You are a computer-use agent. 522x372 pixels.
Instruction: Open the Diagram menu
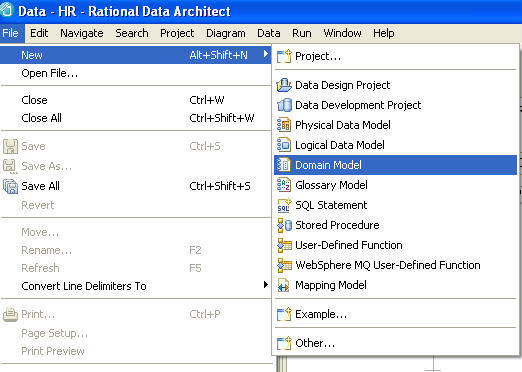coord(226,33)
